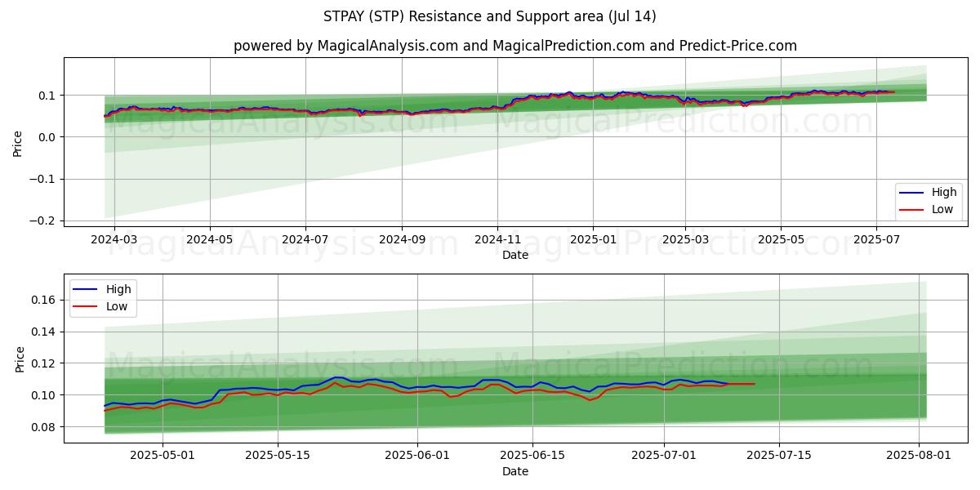Click the "2025-07" x-axis label in the top chart
Viewport: 980px width, 490px height.
point(876,241)
